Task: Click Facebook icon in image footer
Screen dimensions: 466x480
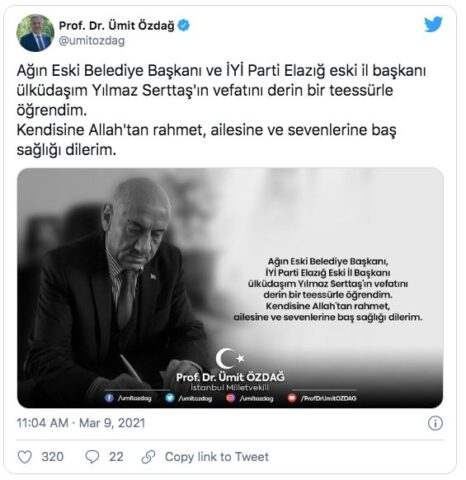Action: click(109, 398)
